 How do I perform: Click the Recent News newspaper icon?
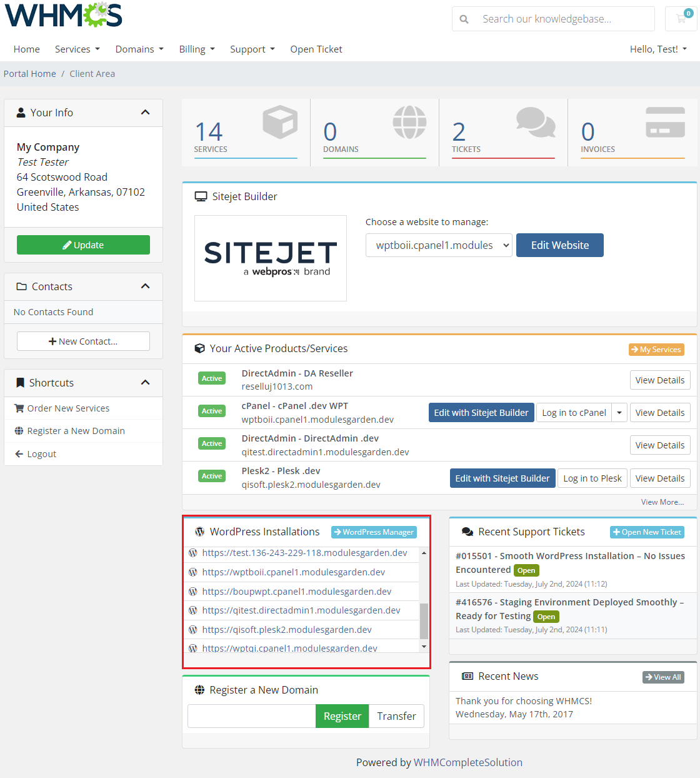tap(467, 676)
